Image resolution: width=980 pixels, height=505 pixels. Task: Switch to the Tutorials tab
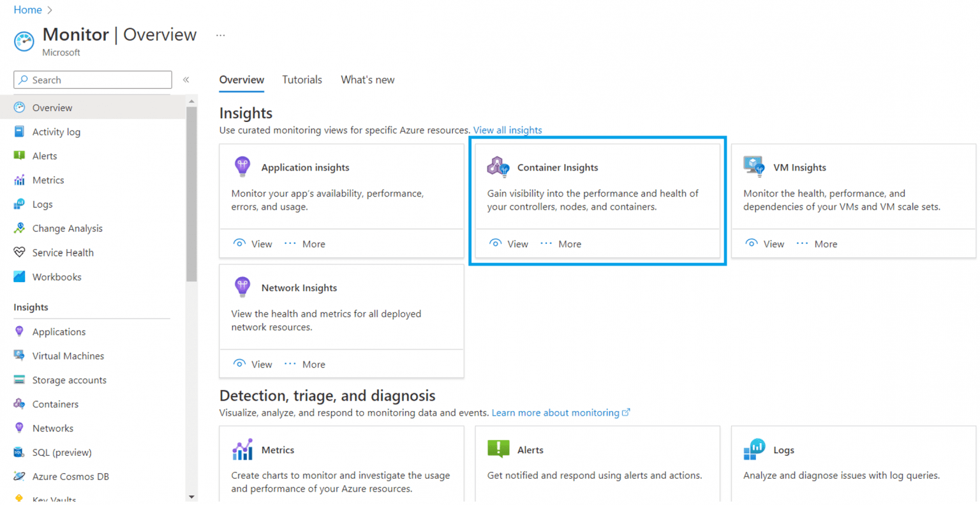(302, 79)
